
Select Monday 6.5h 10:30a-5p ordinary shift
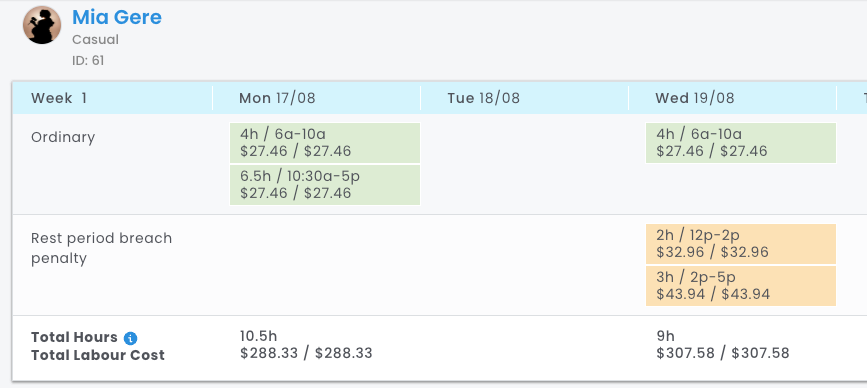325,185
